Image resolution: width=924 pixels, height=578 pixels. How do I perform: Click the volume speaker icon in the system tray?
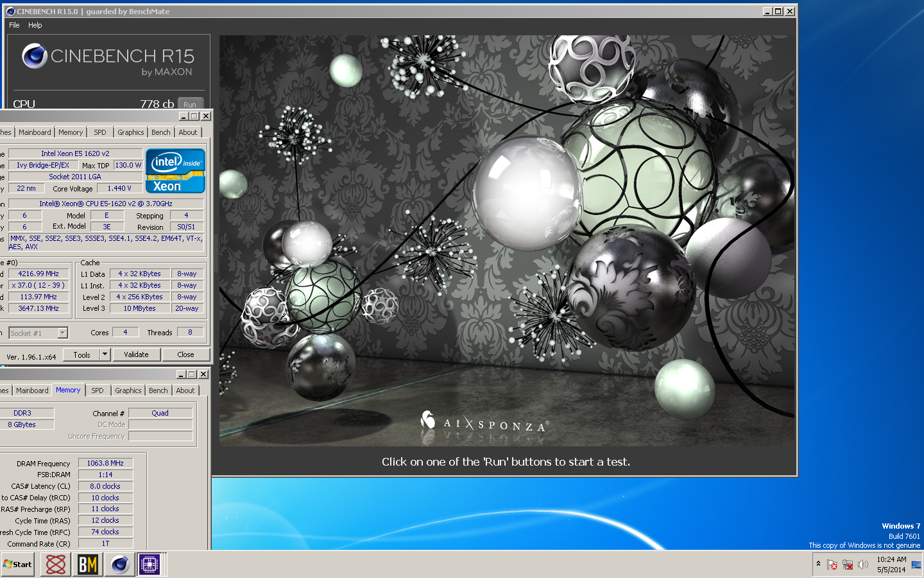tap(863, 565)
